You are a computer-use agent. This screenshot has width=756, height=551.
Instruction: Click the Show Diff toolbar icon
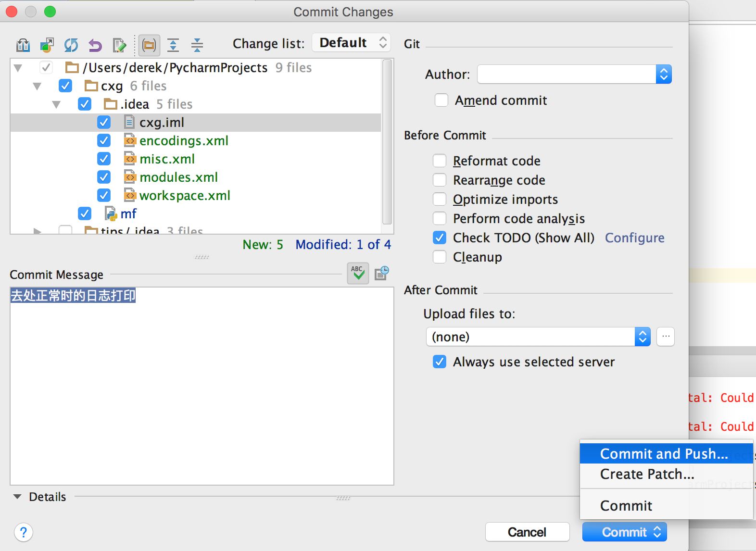point(23,45)
